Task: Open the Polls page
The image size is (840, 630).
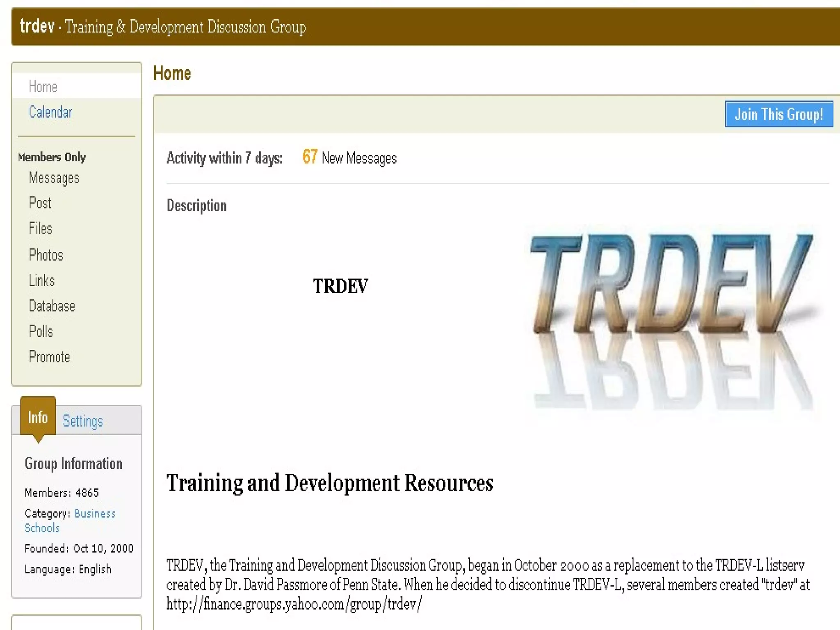Action: point(41,331)
